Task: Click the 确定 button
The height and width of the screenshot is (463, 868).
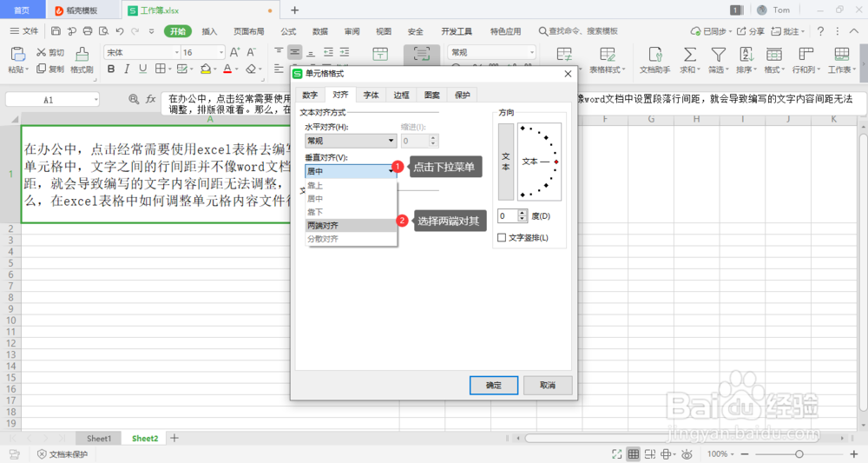Action: click(x=494, y=386)
